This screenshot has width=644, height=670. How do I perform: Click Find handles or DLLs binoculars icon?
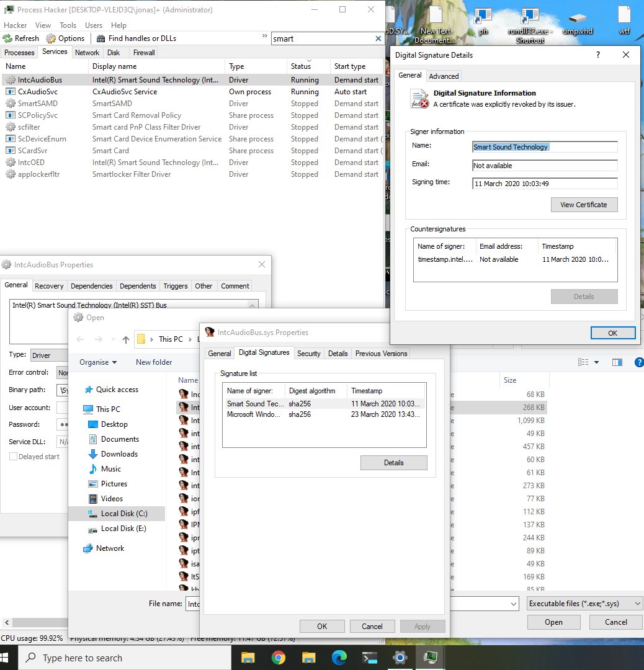(x=101, y=38)
